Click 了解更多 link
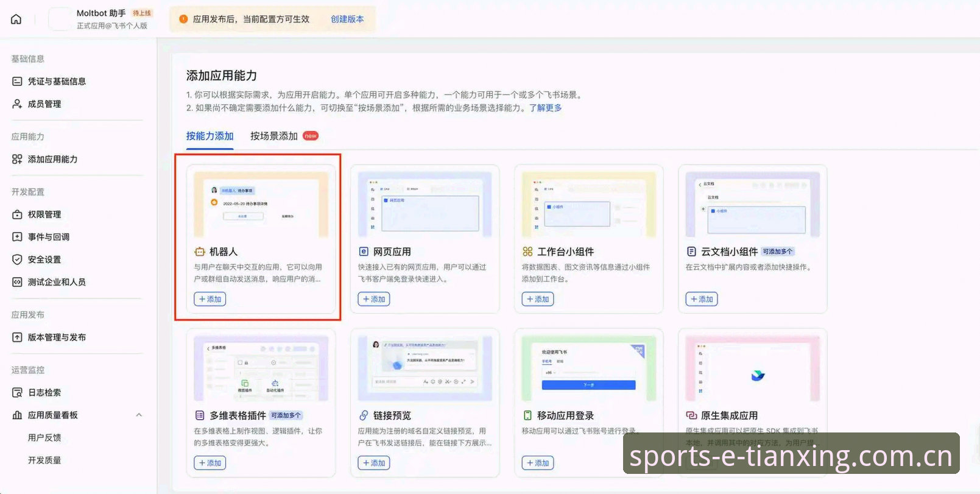 tap(545, 108)
